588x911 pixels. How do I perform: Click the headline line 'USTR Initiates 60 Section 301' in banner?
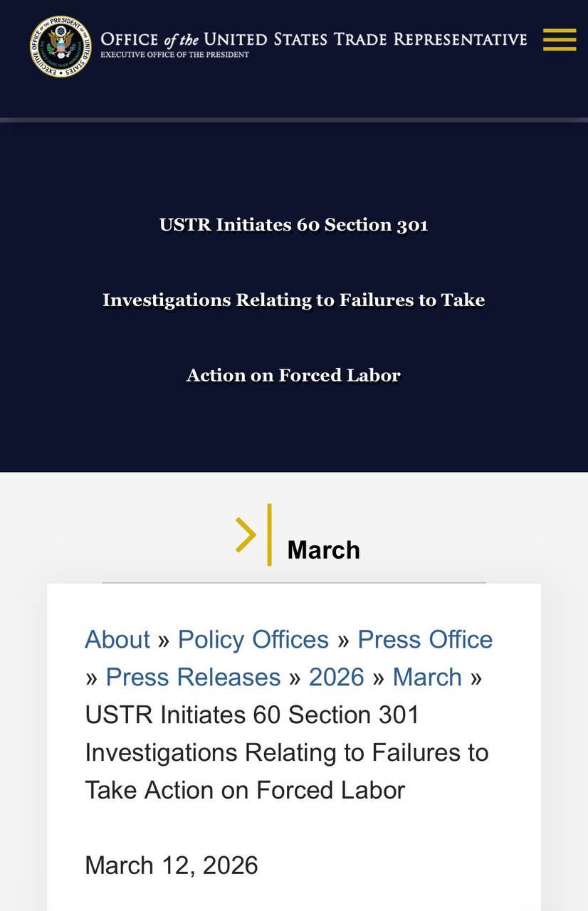point(293,225)
